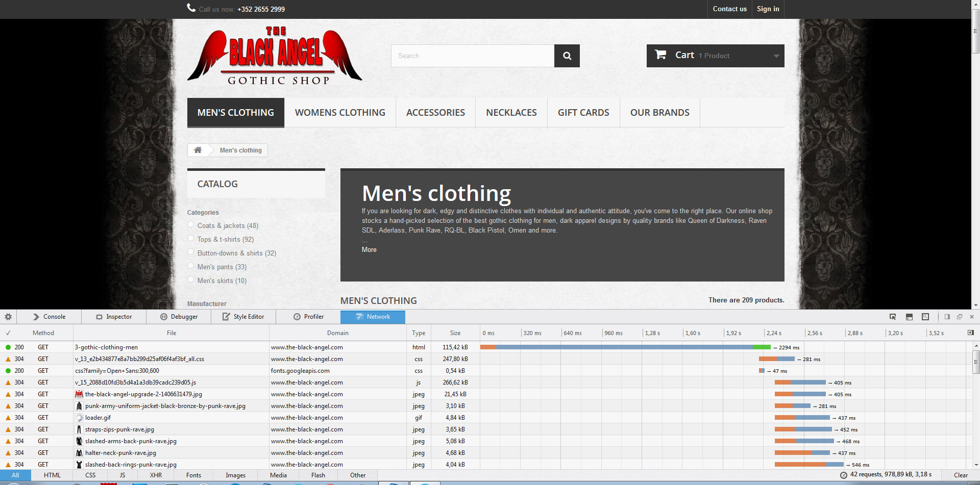Click into the Search input field
The height and width of the screenshot is (485, 980).
tap(472, 56)
